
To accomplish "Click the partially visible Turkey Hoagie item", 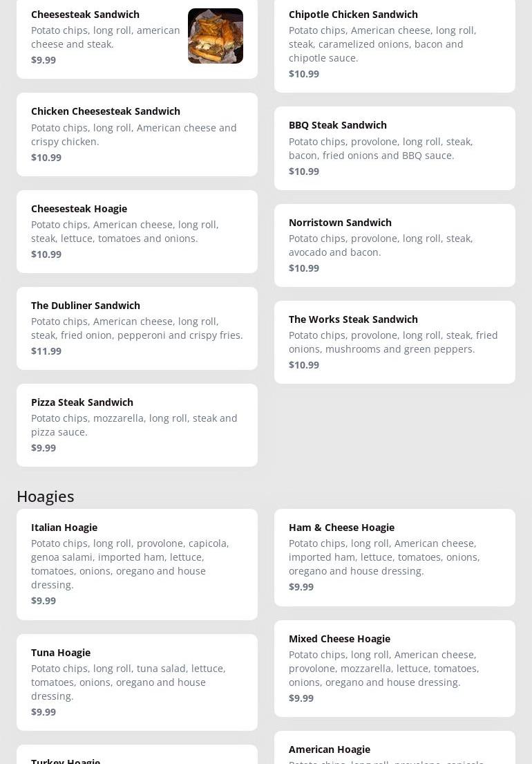I will pyautogui.click(x=137, y=756).
